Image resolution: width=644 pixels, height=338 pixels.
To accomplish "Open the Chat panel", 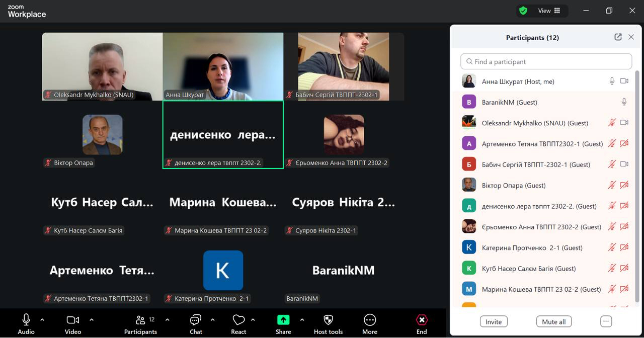I will coord(196,323).
